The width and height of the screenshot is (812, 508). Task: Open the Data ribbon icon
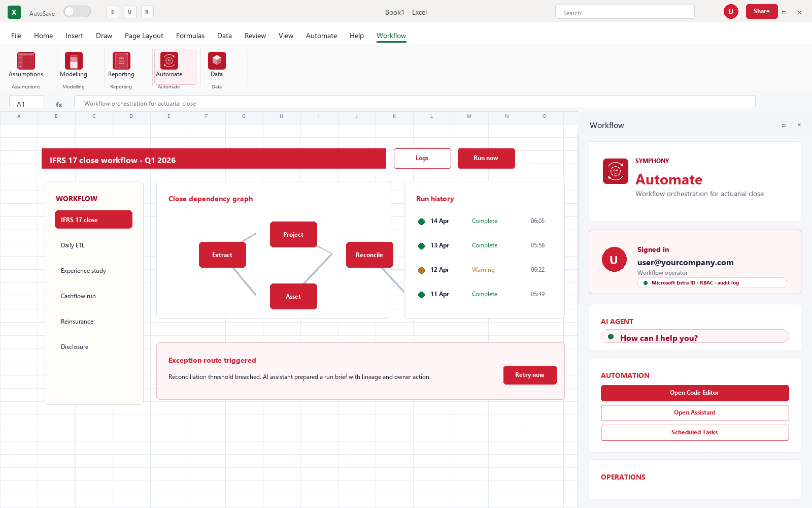click(217, 61)
